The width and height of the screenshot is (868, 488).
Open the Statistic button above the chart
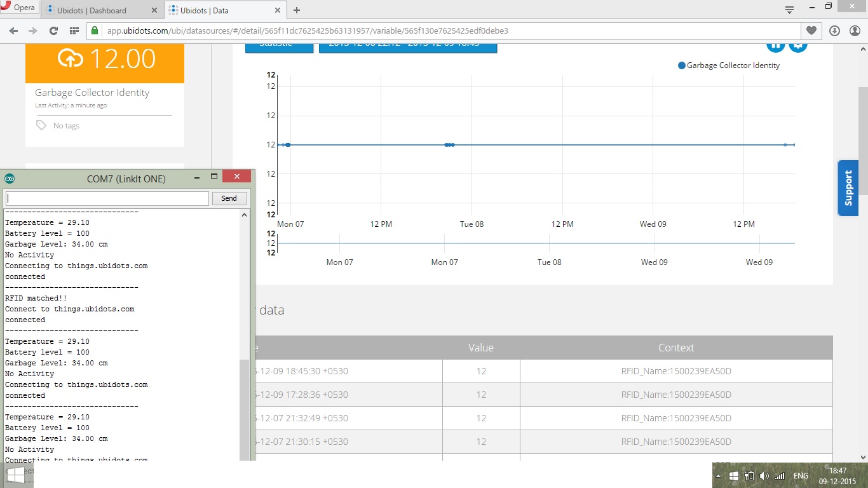pos(279,48)
